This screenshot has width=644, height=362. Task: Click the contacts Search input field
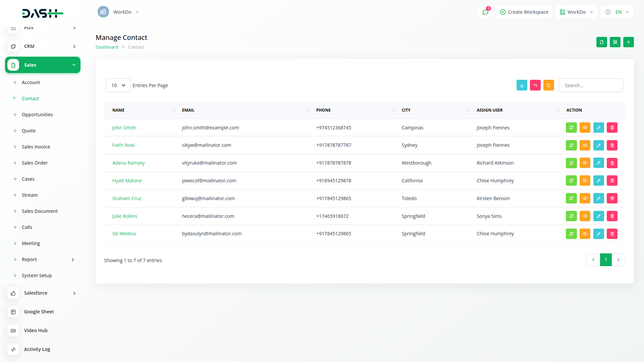click(591, 85)
